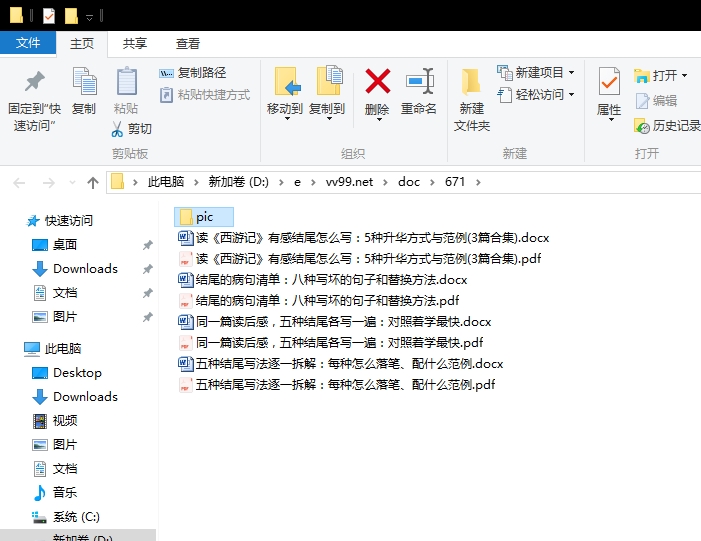The height and width of the screenshot is (541, 701).
Task: Open Quick Access Toolbar customize dropdown
Action: click(89, 17)
